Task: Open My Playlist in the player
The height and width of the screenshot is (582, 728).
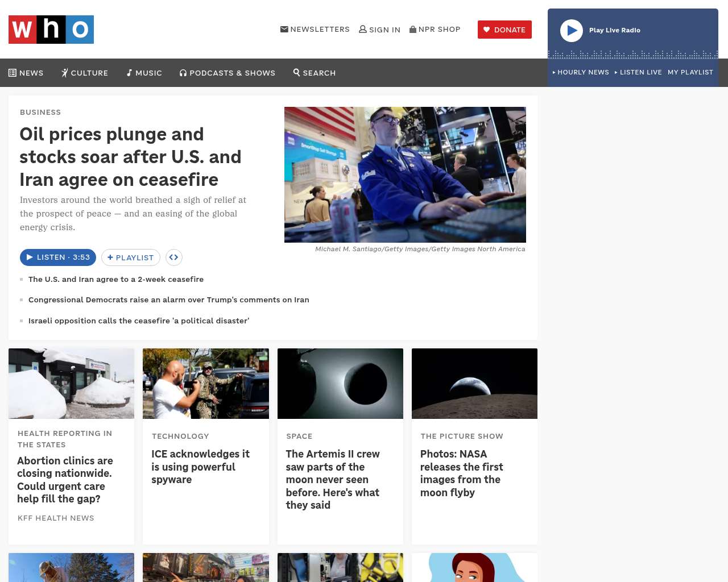Action: click(x=690, y=72)
